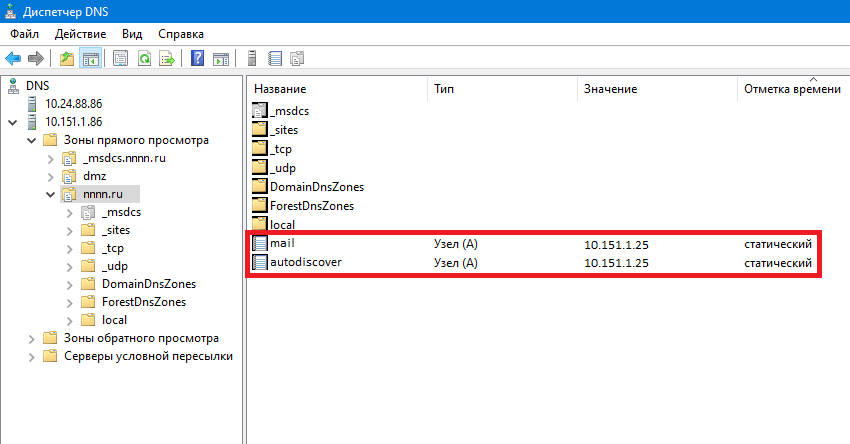
Task: Expand Зоны обратного просмотра node
Action: tap(31, 339)
